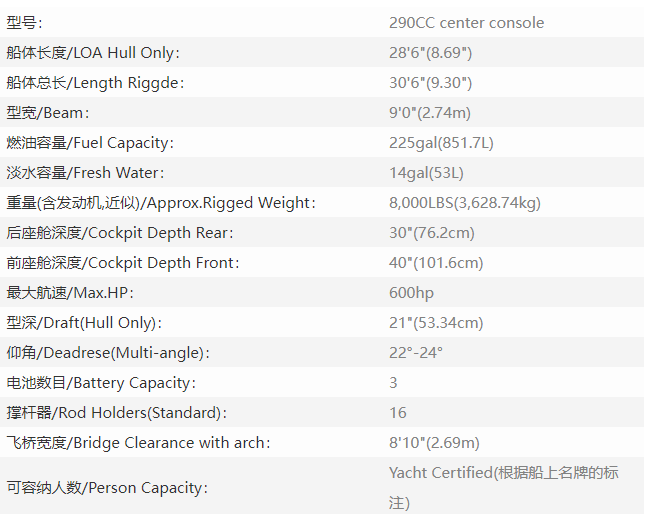Select the LOA Hull Only label

click(93, 52)
